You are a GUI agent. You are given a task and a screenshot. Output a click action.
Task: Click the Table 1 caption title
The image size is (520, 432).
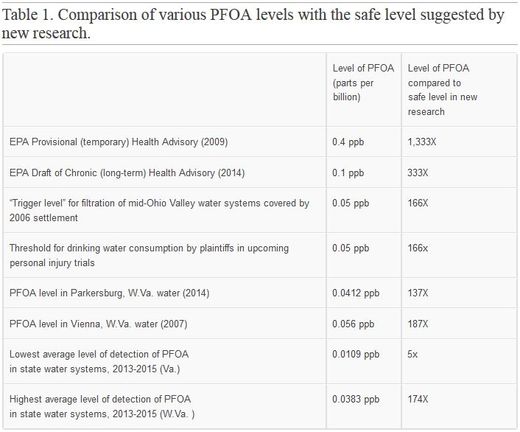point(253,24)
